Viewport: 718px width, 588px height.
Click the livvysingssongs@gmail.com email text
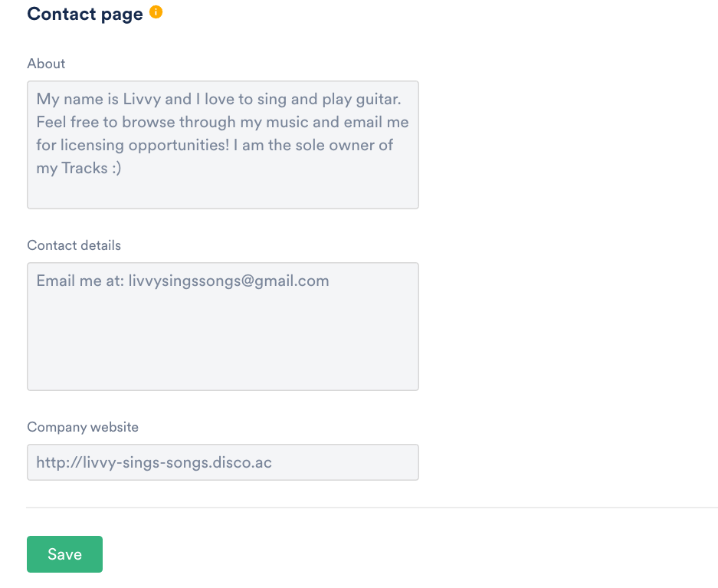[x=228, y=281]
